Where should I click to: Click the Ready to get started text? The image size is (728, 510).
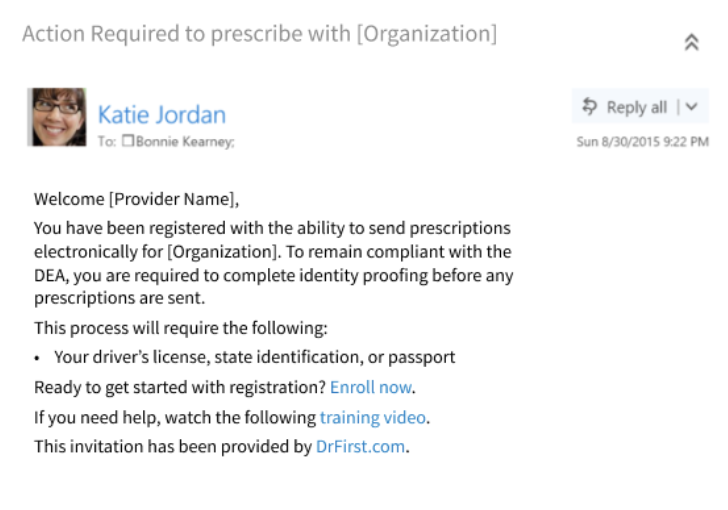coord(180,387)
